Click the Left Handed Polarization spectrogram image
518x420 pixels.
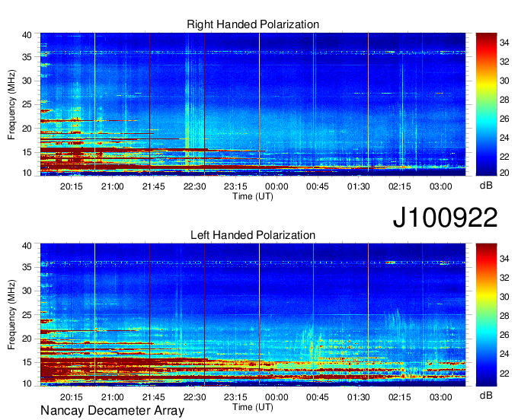click(253, 315)
